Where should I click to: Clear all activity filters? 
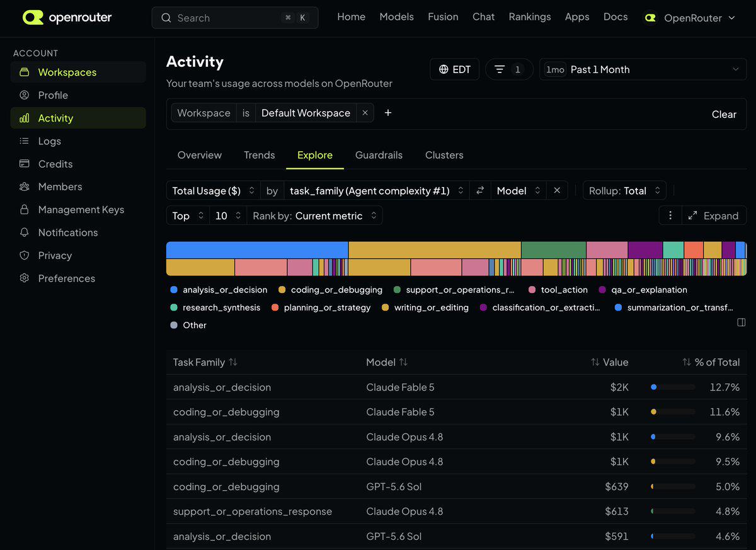pyautogui.click(x=724, y=114)
